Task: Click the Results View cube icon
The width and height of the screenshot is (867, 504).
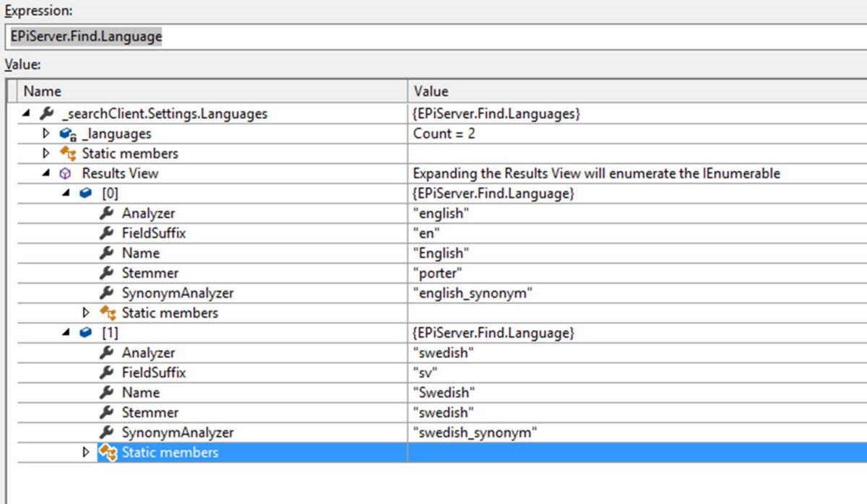Action: (x=66, y=173)
